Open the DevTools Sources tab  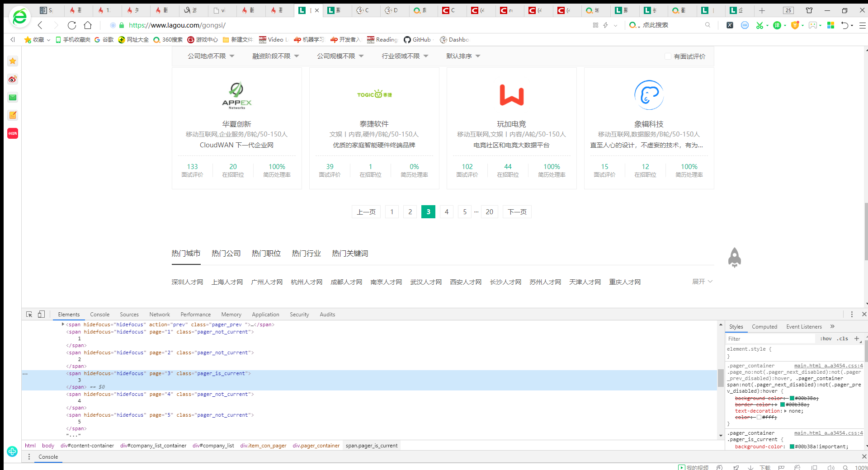pyautogui.click(x=129, y=315)
